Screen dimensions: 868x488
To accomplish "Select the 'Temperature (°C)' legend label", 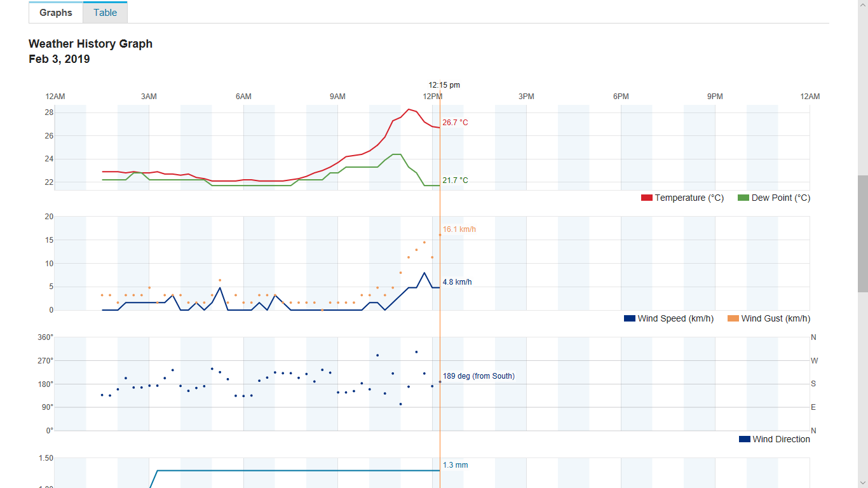I will point(689,198).
